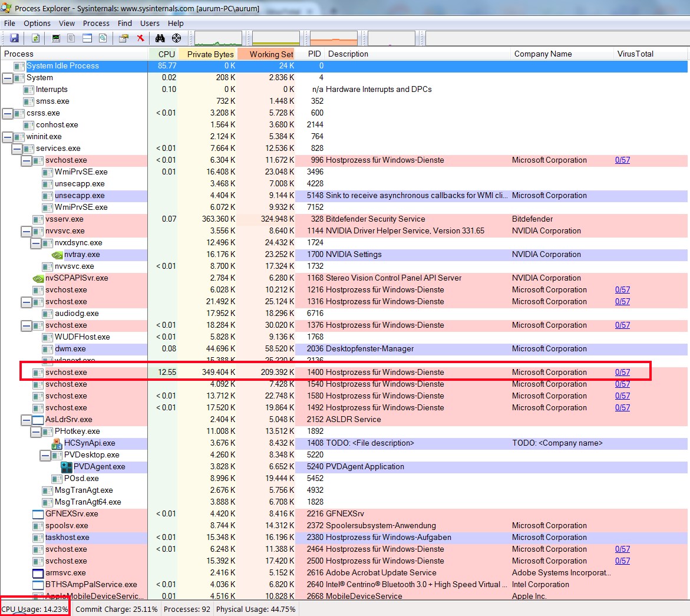Click the Process Explorer title bar icon

click(x=6, y=8)
